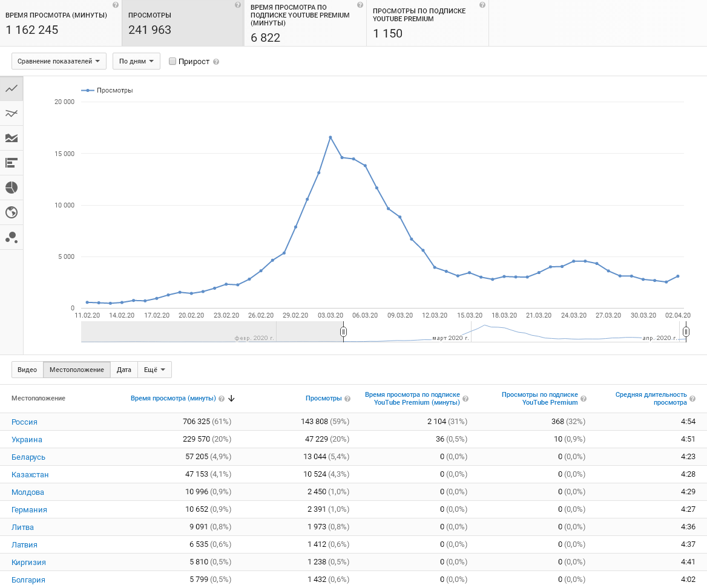
Task: Click help icon beside Просмотры column header
Action: [347, 399]
